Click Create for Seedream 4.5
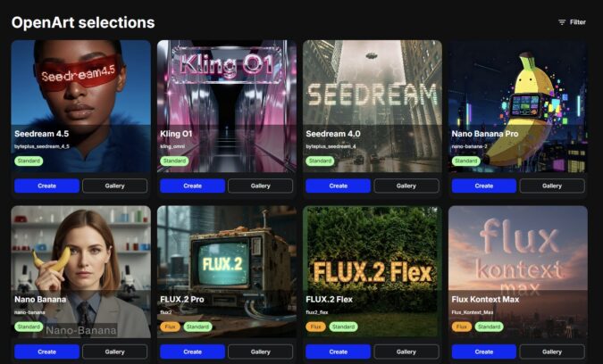 point(47,186)
